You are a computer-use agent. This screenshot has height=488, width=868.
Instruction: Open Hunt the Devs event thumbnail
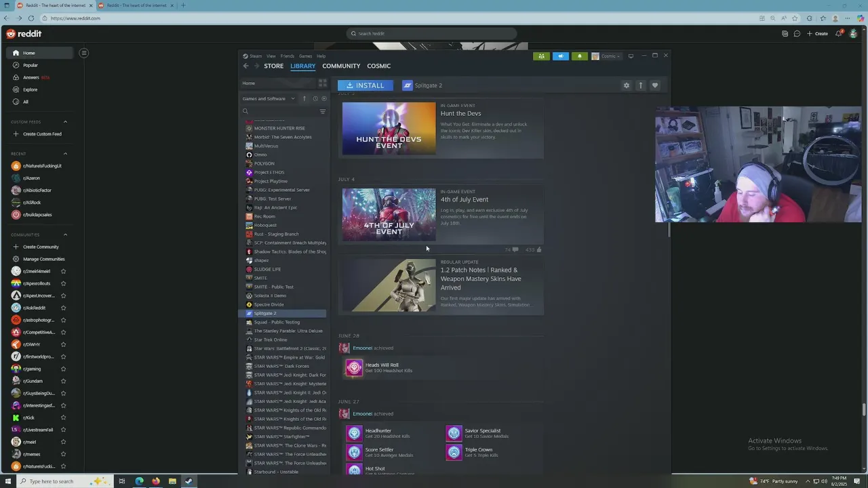(x=389, y=128)
